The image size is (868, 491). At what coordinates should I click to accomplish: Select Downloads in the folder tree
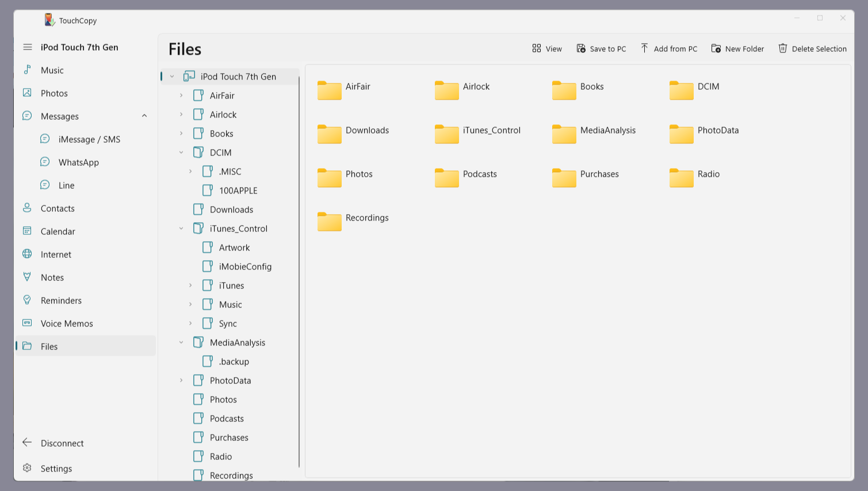[231, 210]
